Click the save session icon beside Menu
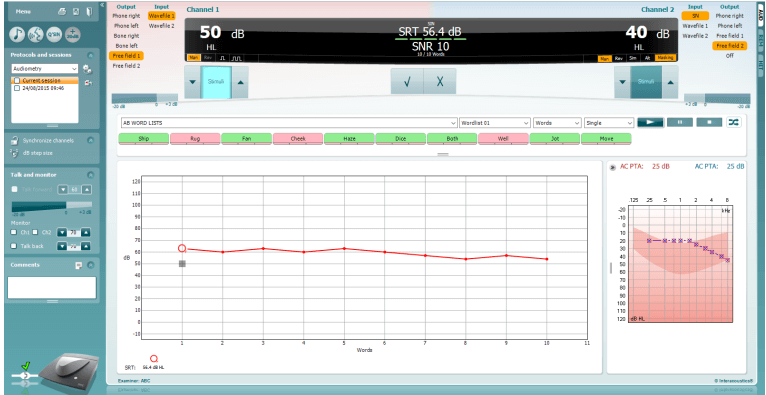This screenshot has height=395, width=766. (75, 11)
